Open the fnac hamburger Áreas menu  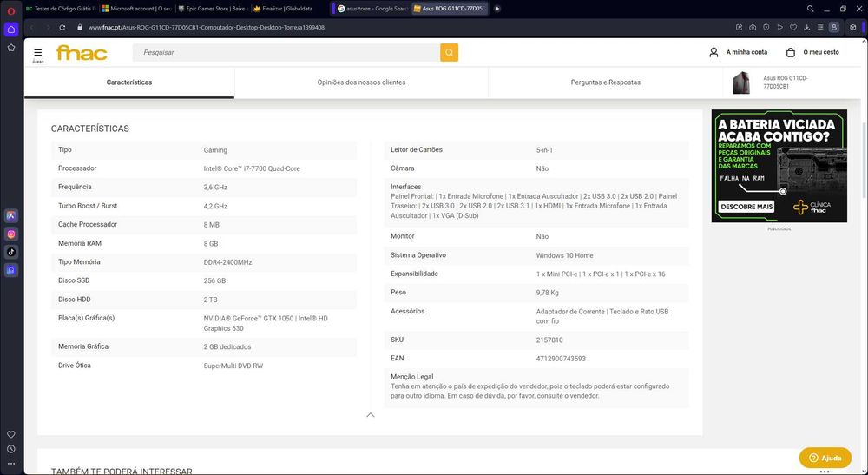tap(37, 54)
